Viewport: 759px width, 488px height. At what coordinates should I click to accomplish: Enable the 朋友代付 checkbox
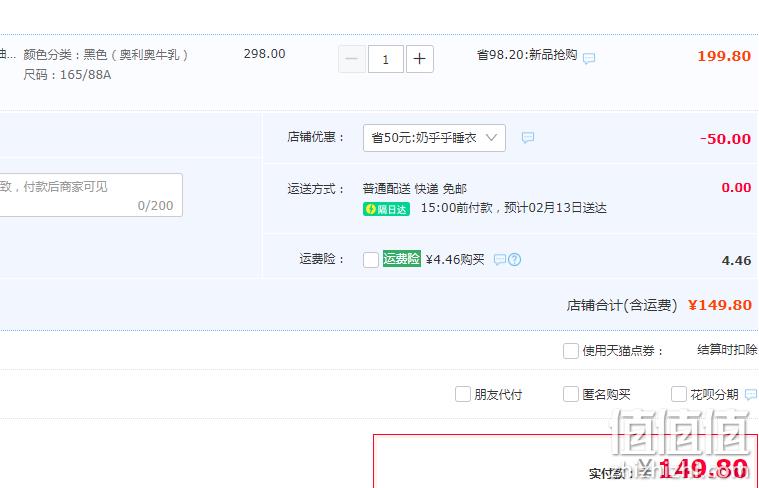click(463, 394)
